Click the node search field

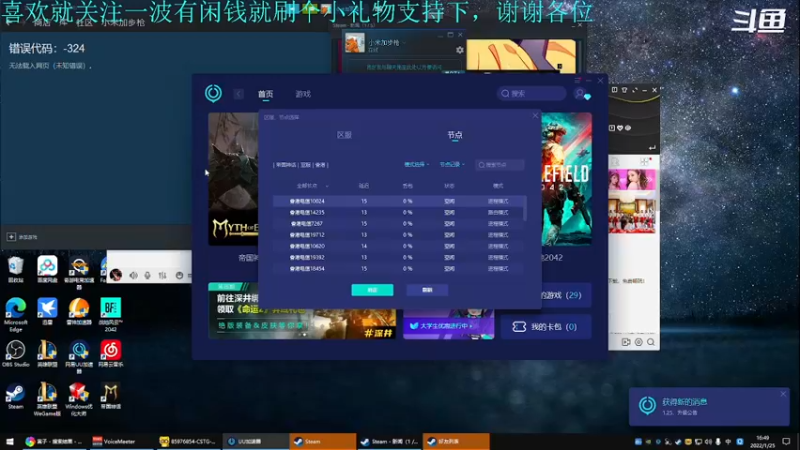point(499,165)
